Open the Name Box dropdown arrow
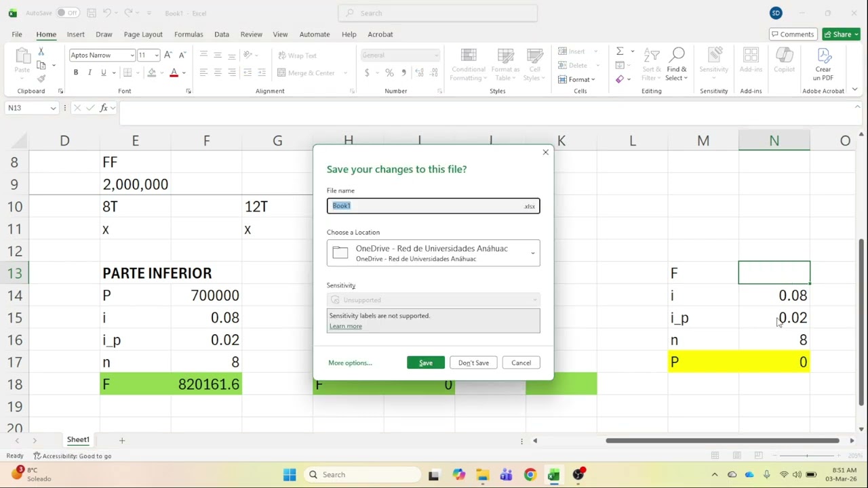 tap(53, 108)
